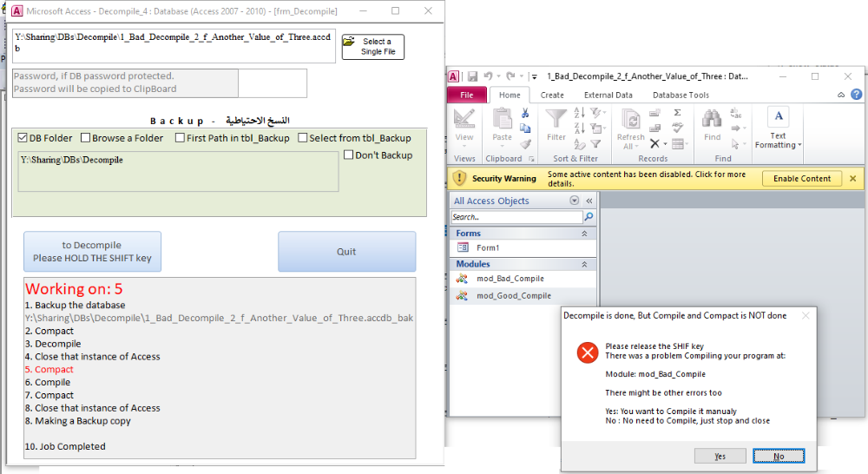
Task: Click the backup folder path box
Action: coord(178,172)
